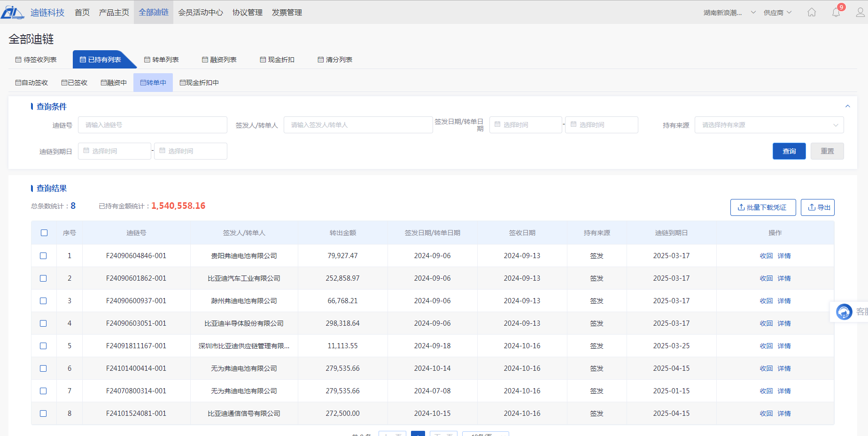This screenshot has width=868, height=436.
Task: Open 详情 for 比亚迪汽车工业有限公司 row
Action: (x=784, y=278)
